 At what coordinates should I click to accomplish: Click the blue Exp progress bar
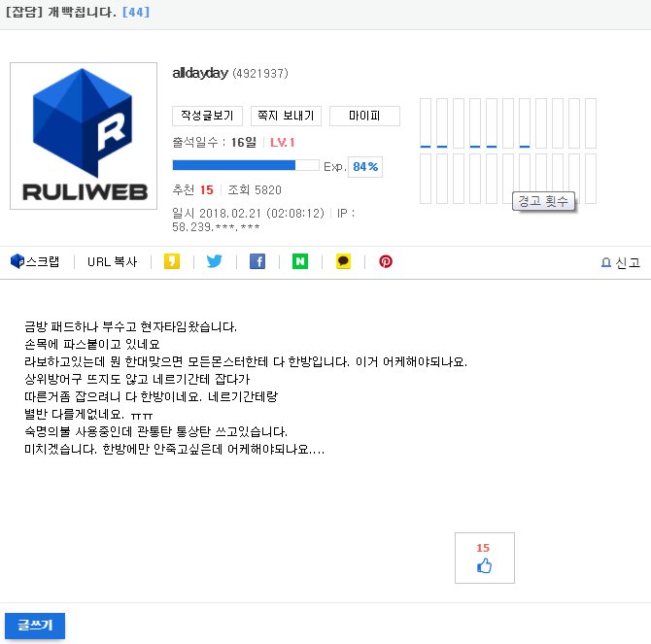(246, 166)
